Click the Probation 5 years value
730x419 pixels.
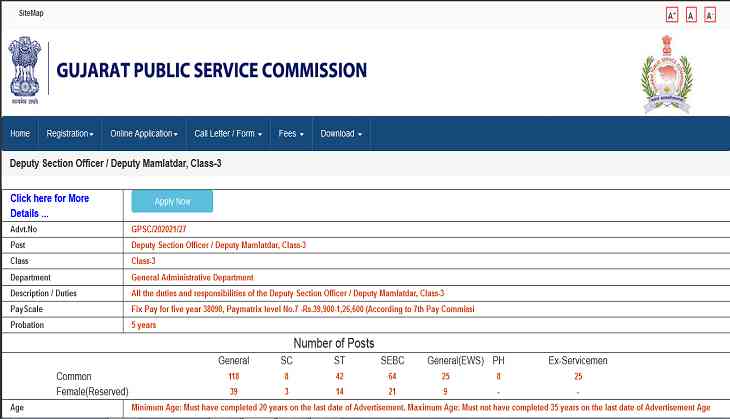click(x=143, y=325)
